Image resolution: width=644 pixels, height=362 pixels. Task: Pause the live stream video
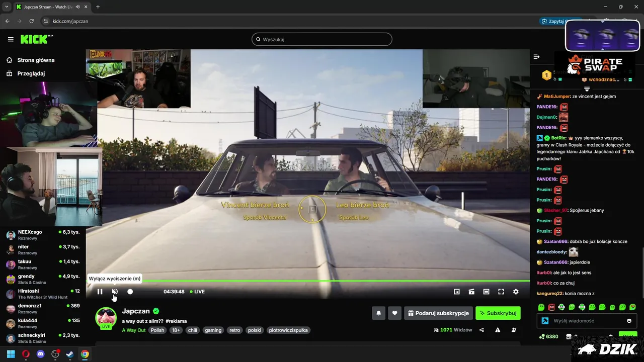(x=100, y=292)
